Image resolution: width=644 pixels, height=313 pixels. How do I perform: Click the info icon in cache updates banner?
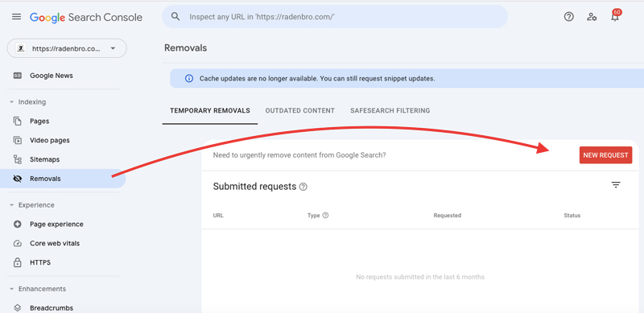pyautogui.click(x=189, y=79)
